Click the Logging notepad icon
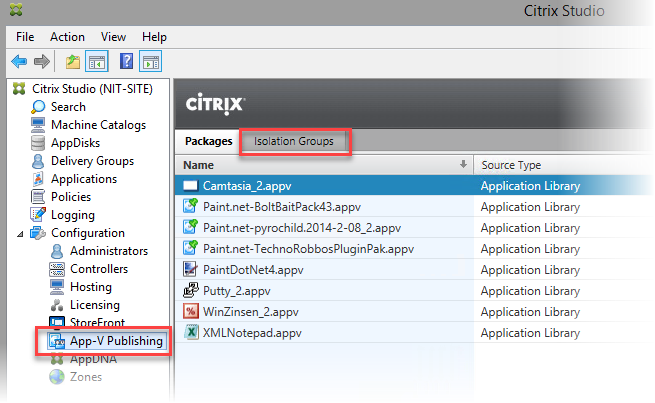The height and width of the screenshot is (403, 655). tap(38, 215)
